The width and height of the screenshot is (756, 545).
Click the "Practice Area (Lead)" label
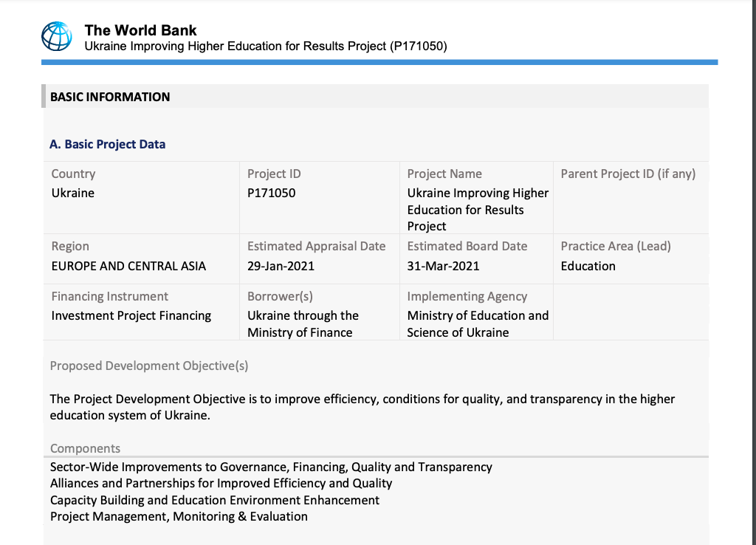[x=616, y=247]
